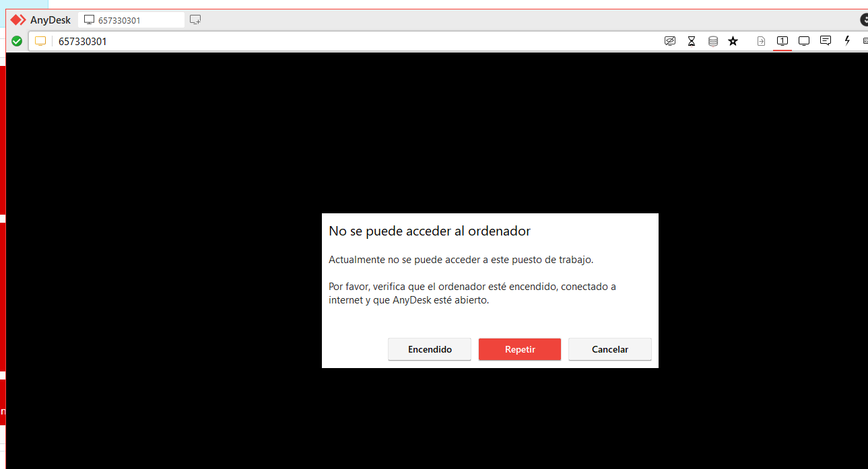Open a new session tab
Viewport: 868px width, 469px height.
point(195,20)
